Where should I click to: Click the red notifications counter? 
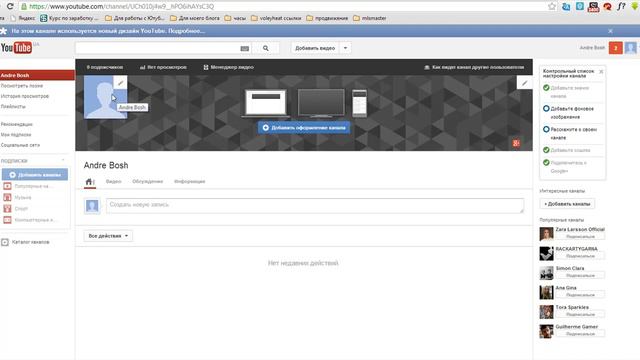point(616,48)
